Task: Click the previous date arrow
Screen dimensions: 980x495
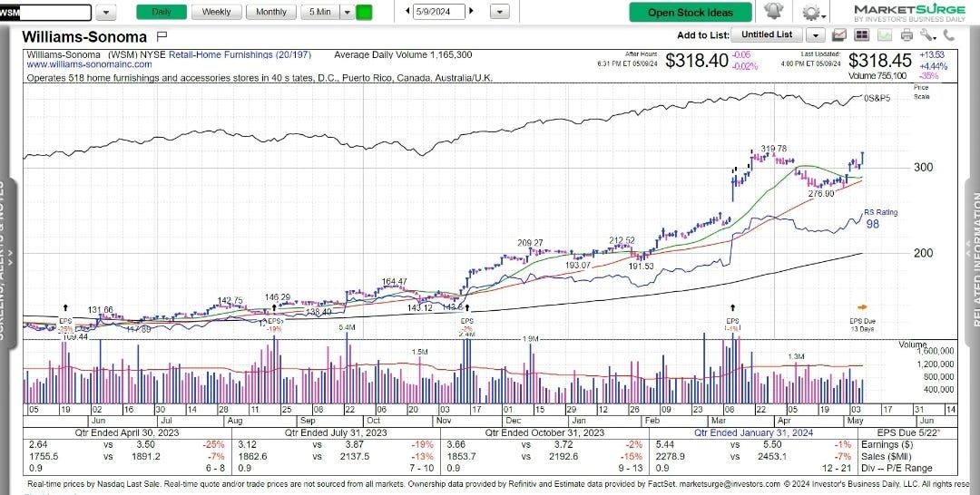Action: [408, 11]
